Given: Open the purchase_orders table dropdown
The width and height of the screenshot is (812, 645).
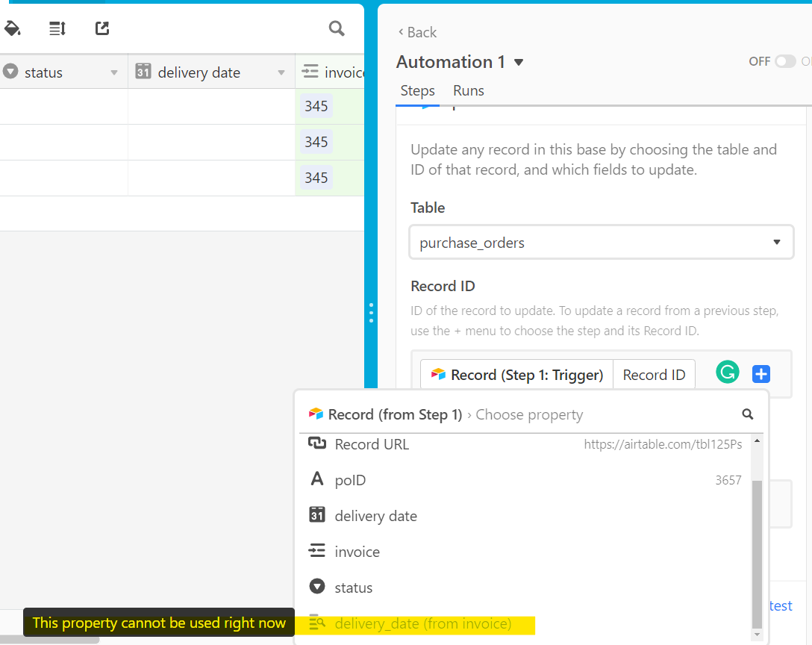Looking at the screenshot, I should [602, 242].
